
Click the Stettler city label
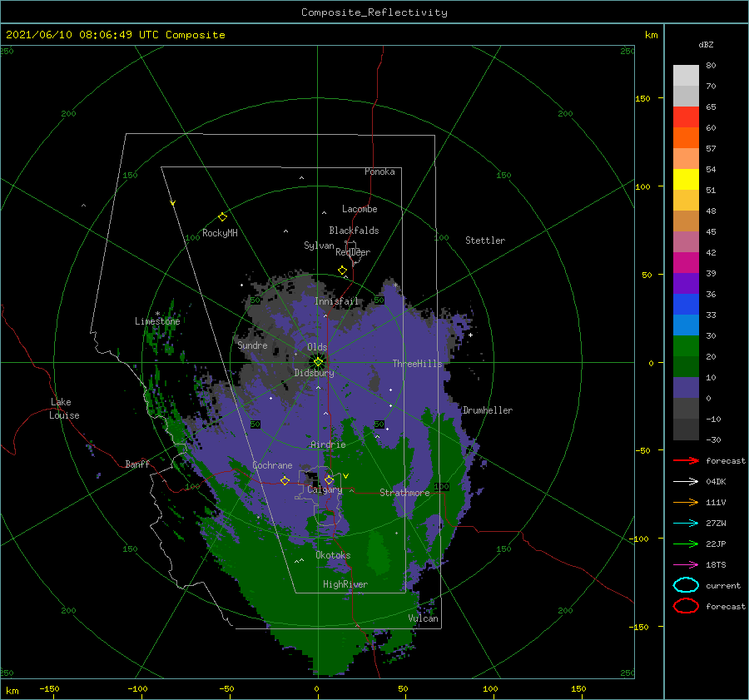(485, 241)
